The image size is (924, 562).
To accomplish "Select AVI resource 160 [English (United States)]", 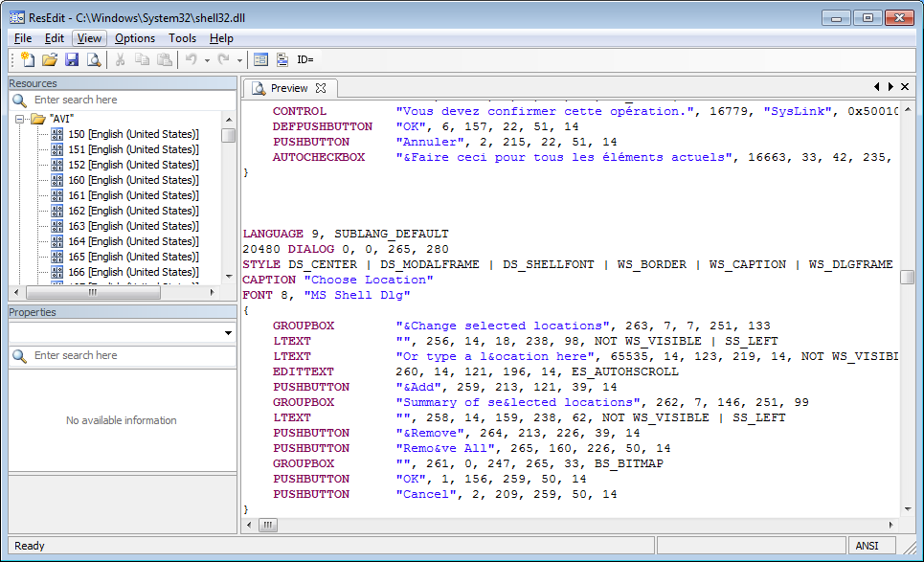I will pos(133,180).
